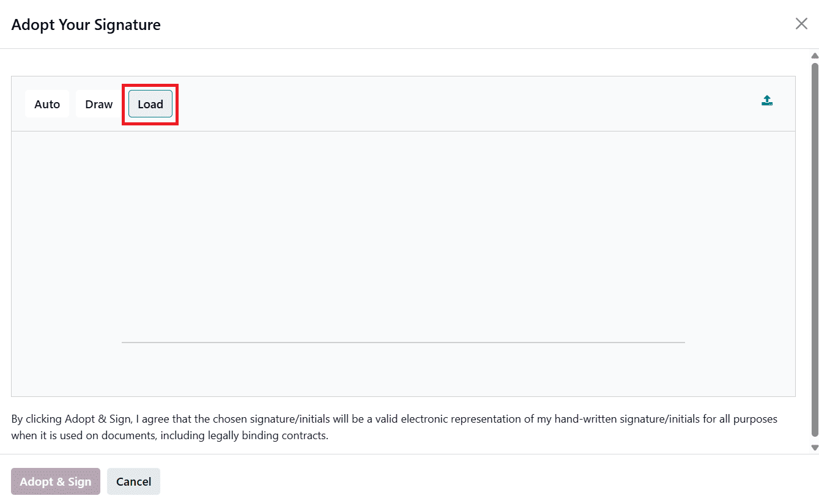Screen dimensions: 819x504
Task: Cancel the signature adoption
Action: pos(133,481)
